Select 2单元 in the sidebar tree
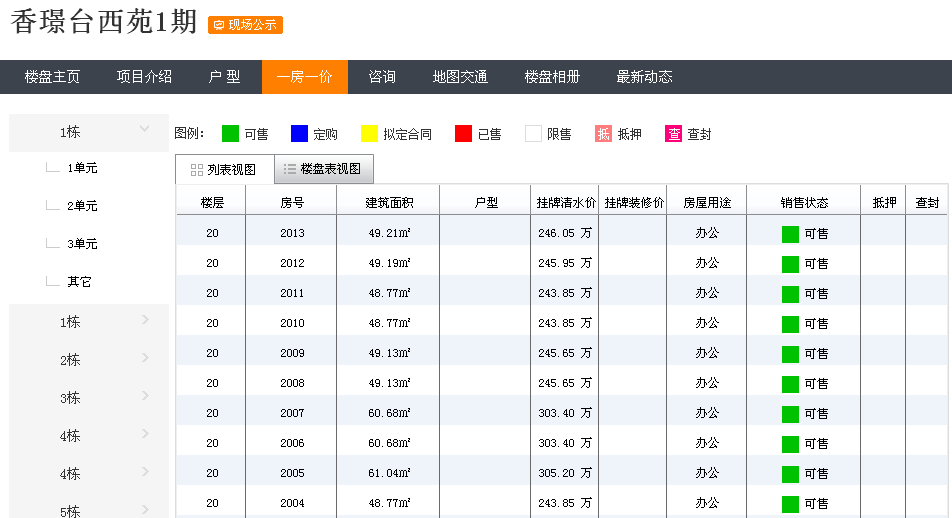The height and width of the screenshot is (518, 952). [x=82, y=206]
